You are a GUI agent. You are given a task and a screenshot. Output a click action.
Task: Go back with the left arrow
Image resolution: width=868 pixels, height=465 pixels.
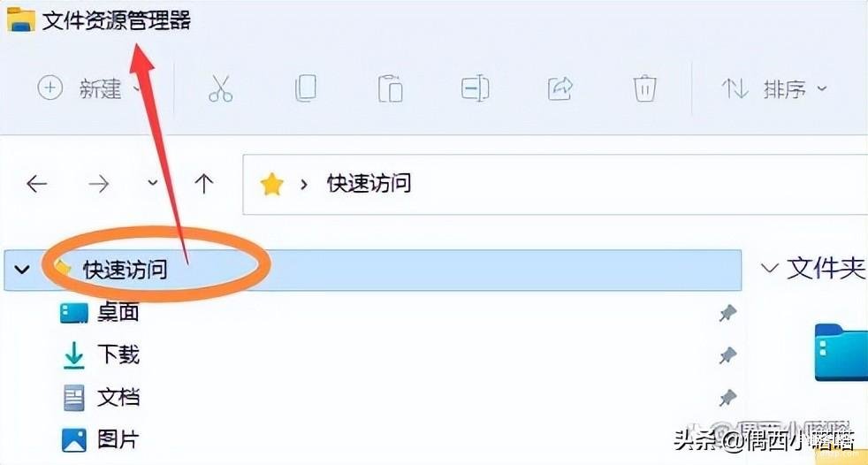(36, 184)
